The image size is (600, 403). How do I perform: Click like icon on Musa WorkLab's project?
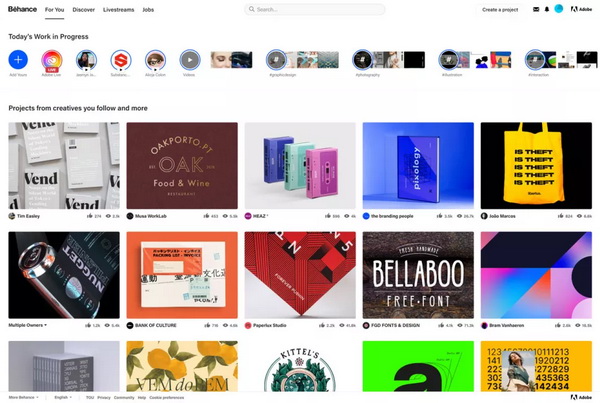point(207,216)
